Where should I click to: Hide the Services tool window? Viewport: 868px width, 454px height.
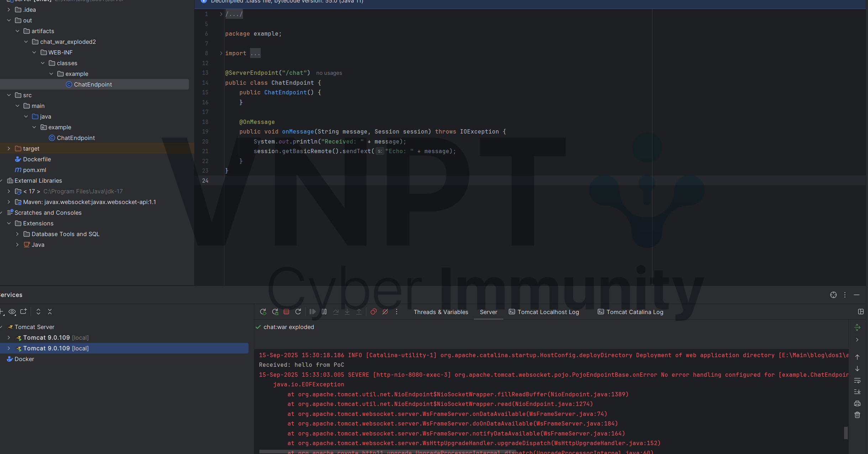click(857, 295)
